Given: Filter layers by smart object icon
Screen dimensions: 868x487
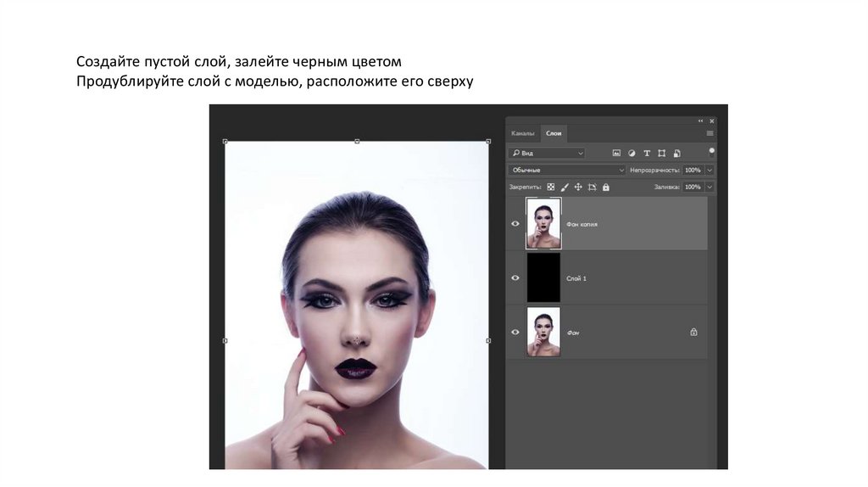Looking at the screenshot, I should tap(676, 154).
